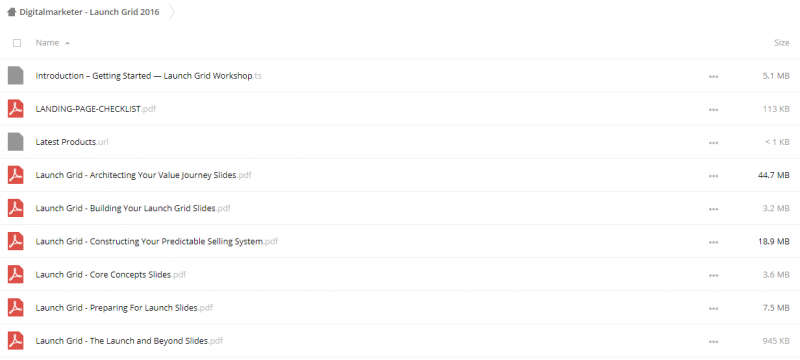
Task: Open Launch Grid - Core Concepts Slides.pdf
Action: coord(111,274)
